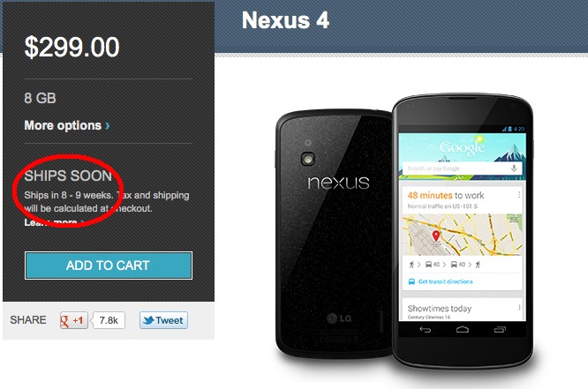Click the 7.8k share count bubble
This screenshot has height=389, width=588.
pyautogui.click(x=109, y=320)
